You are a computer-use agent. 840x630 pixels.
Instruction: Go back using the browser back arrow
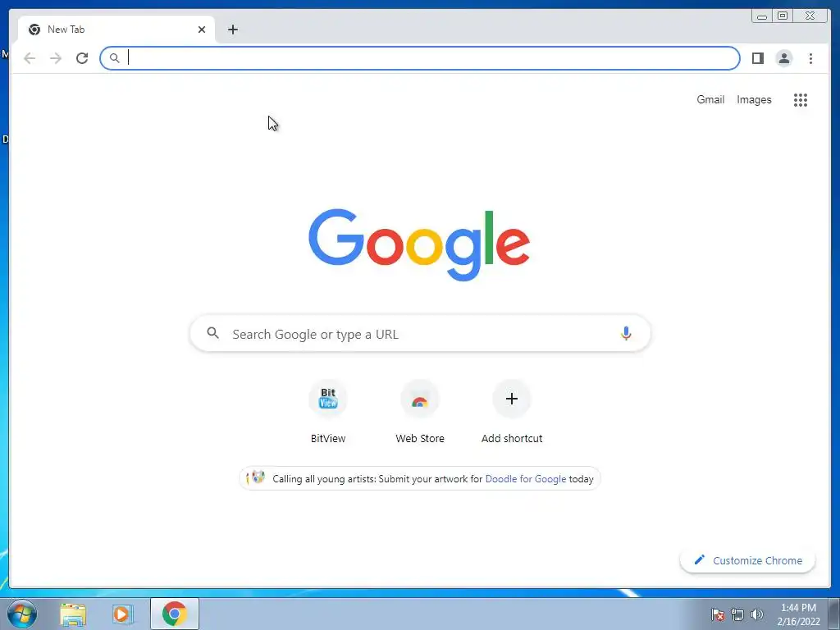coord(30,58)
